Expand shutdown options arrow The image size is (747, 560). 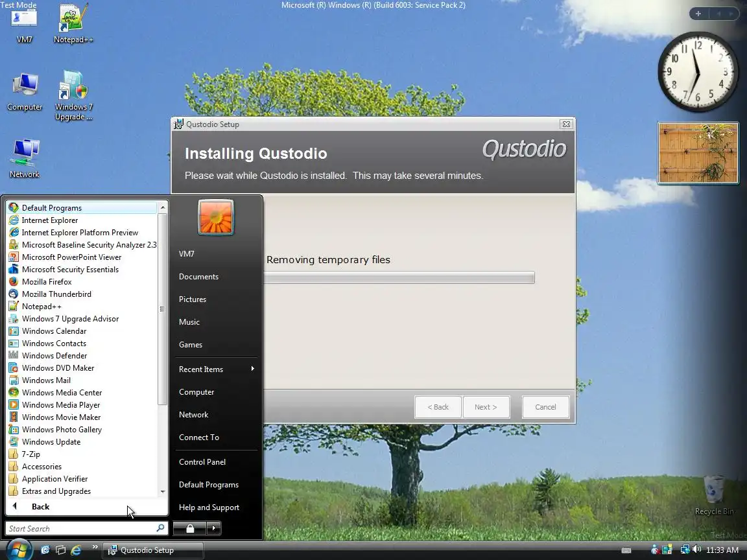213,528
